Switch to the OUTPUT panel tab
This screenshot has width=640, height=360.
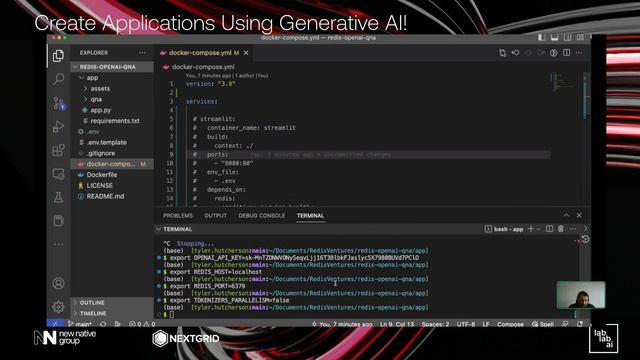coord(215,216)
